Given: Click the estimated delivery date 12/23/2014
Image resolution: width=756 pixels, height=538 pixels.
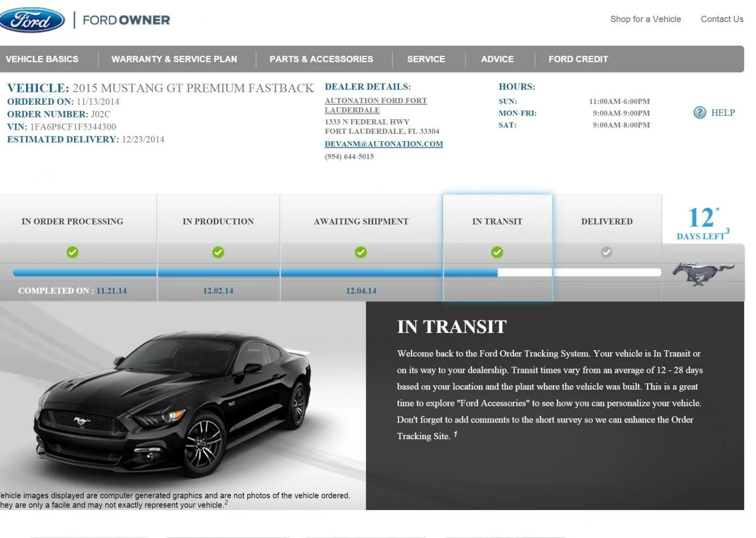Looking at the screenshot, I should (143, 139).
